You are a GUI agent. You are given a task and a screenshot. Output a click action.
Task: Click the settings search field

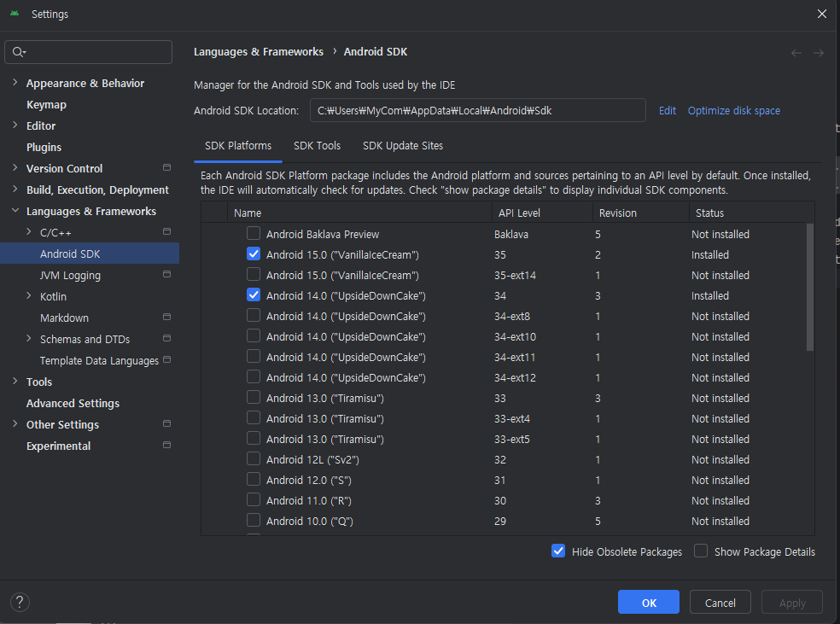(x=89, y=52)
